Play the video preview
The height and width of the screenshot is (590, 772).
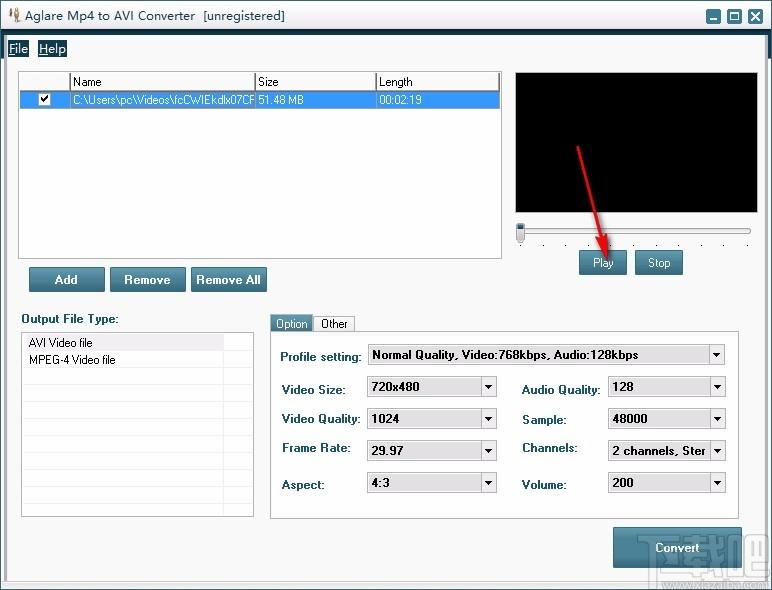point(603,262)
